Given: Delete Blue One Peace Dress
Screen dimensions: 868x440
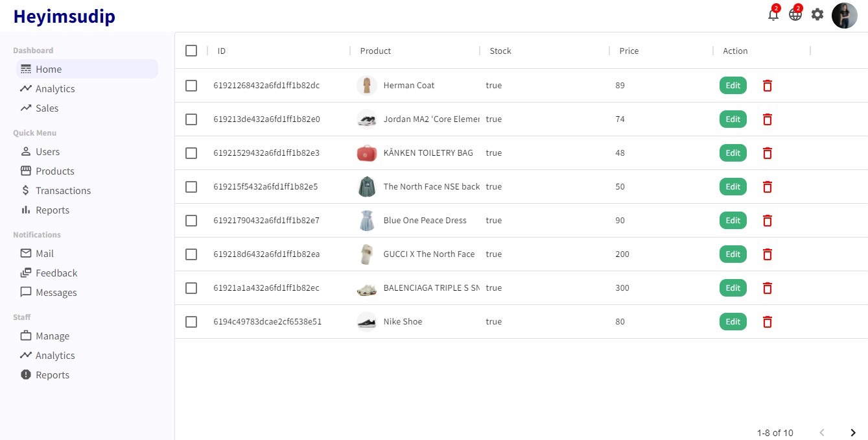Looking at the screenshot, I should pyautogui.click(x=768, y=221).
